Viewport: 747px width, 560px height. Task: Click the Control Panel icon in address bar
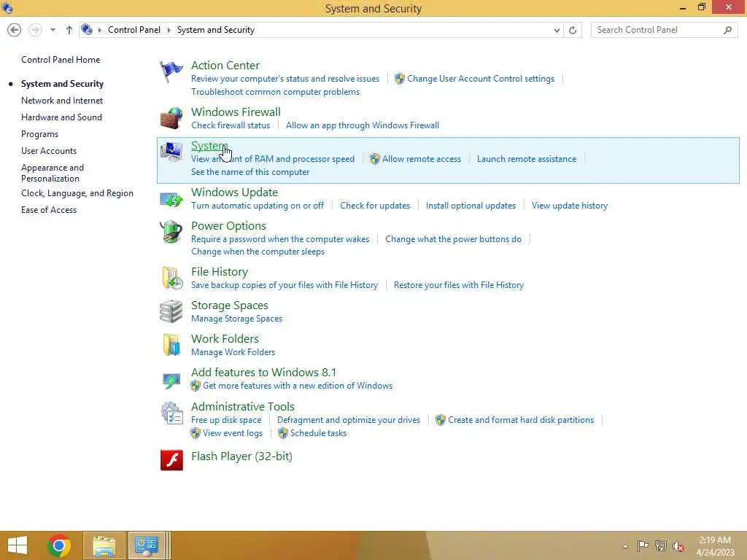click(87, 29)
